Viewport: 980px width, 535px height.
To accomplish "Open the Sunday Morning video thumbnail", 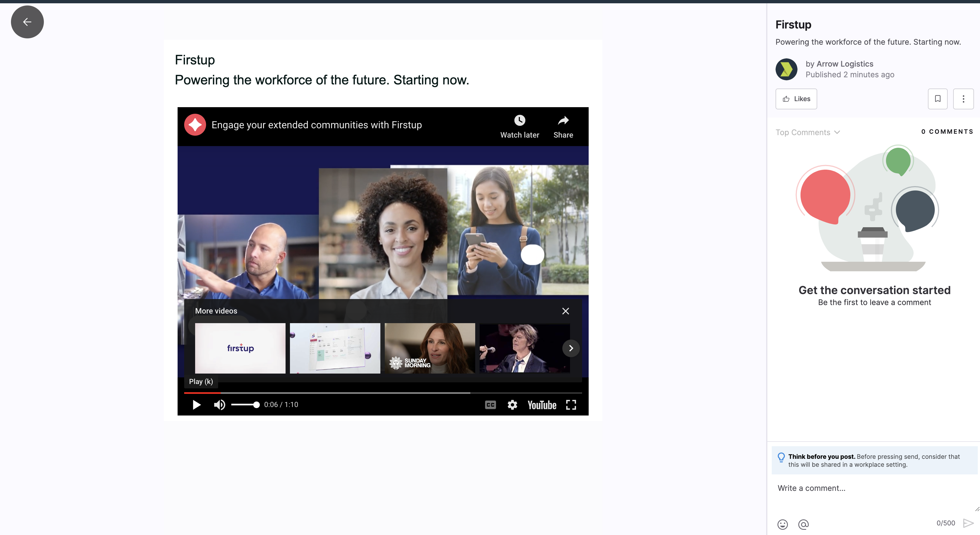I will click(430, 348).
